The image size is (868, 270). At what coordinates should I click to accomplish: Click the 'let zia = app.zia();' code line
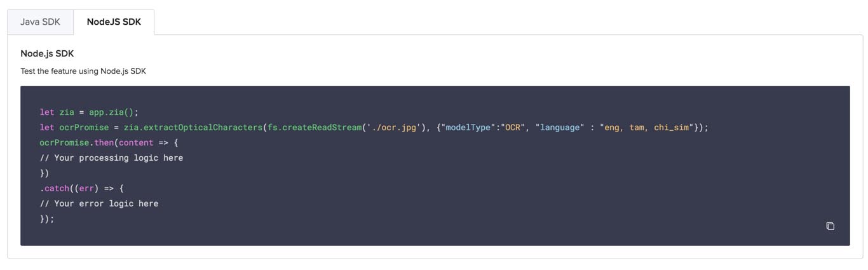(89, 112)
